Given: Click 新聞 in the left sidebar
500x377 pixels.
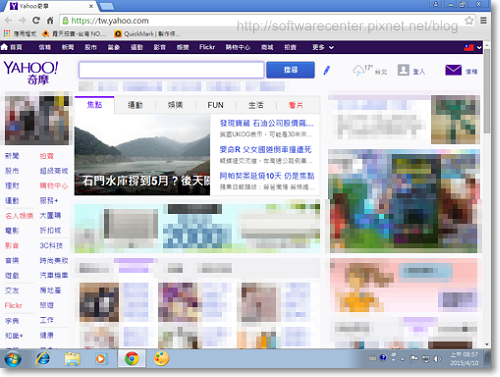Looking at the screenshot, I should (12, 156).
